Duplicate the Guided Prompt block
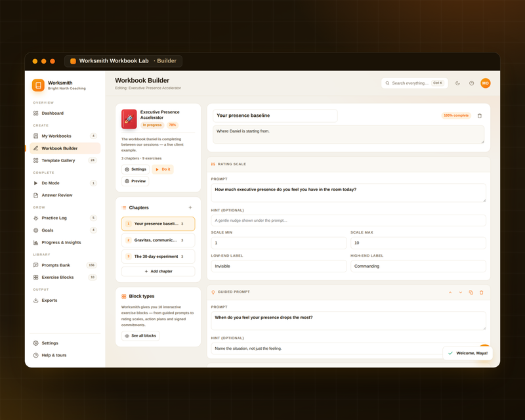Viewport: 525px width, 420px height. (471, 293)
